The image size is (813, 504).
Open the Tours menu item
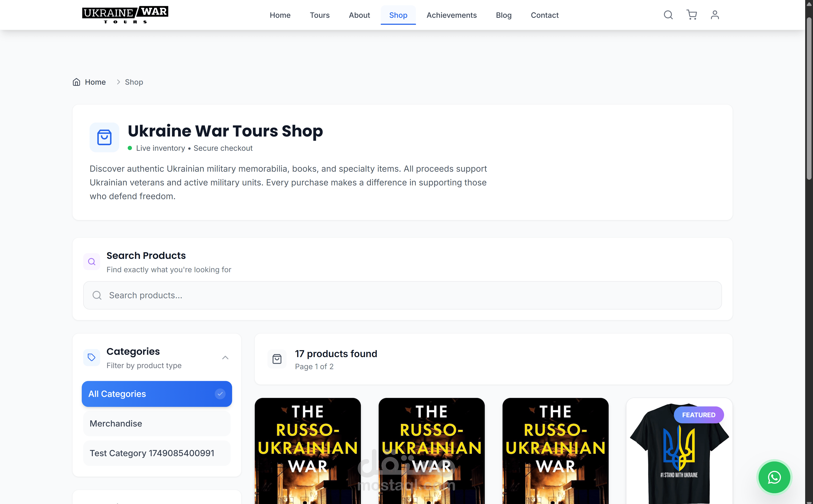pos(320,15)
